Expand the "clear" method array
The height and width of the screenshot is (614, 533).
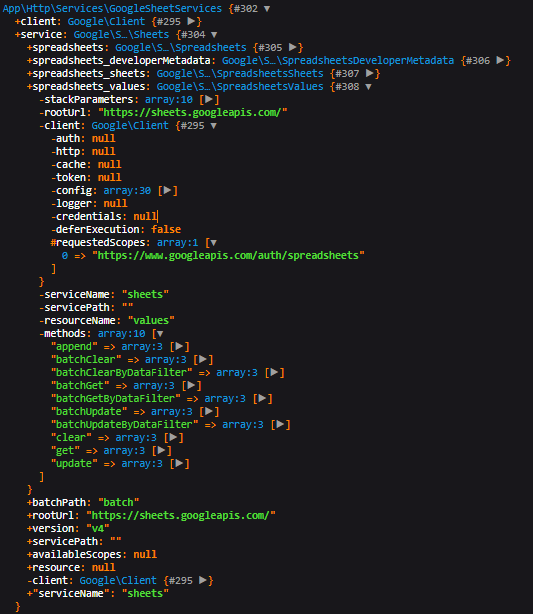click(173, 437)
